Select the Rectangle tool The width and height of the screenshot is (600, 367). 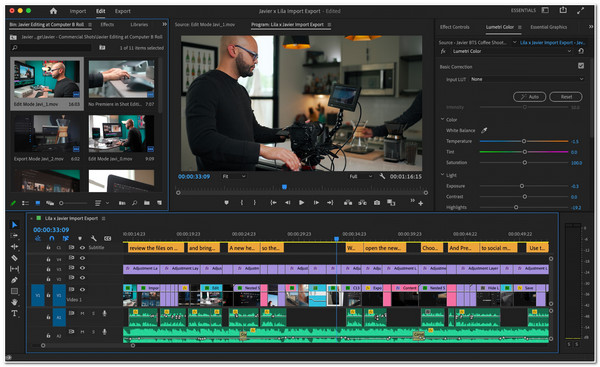14,291
